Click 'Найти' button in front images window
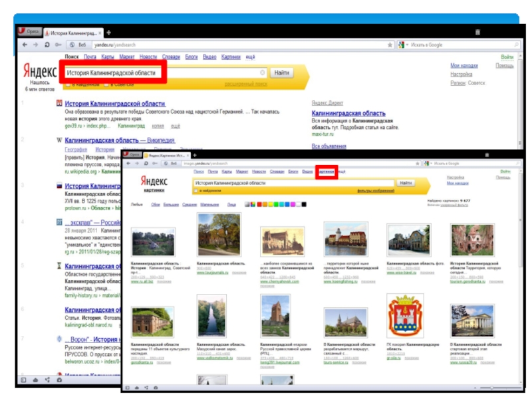532x399 pixels. tap(406, 183)
